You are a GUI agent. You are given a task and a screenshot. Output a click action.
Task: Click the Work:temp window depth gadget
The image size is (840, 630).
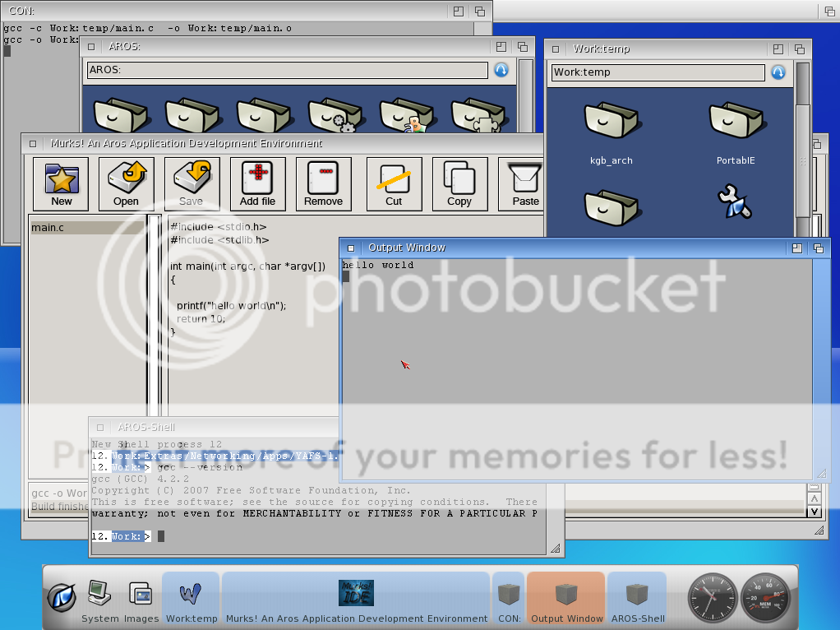click(799, 49)
